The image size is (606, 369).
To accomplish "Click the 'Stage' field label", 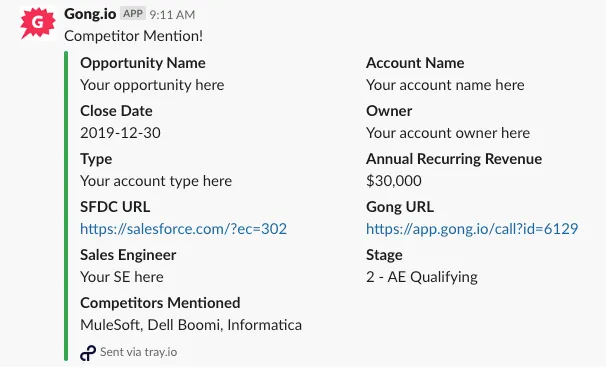I will coord(384,255).
